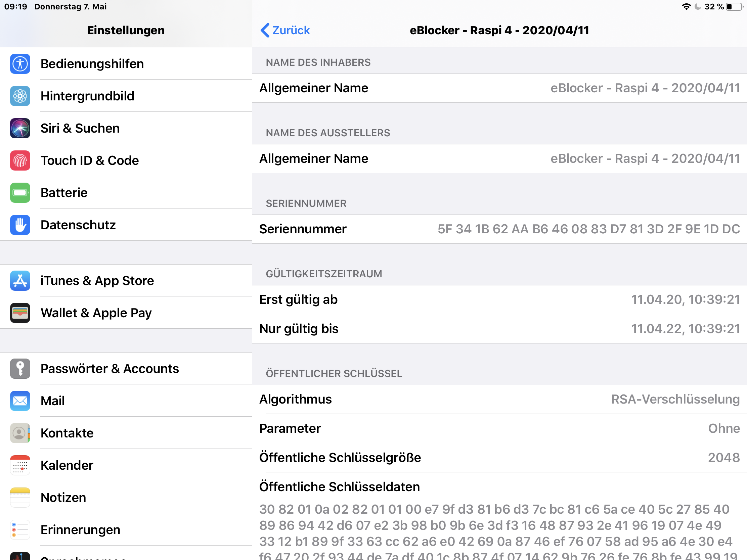Open iTunes & App Store settings
Screen dimensions: 747x560
coord(126,281)
